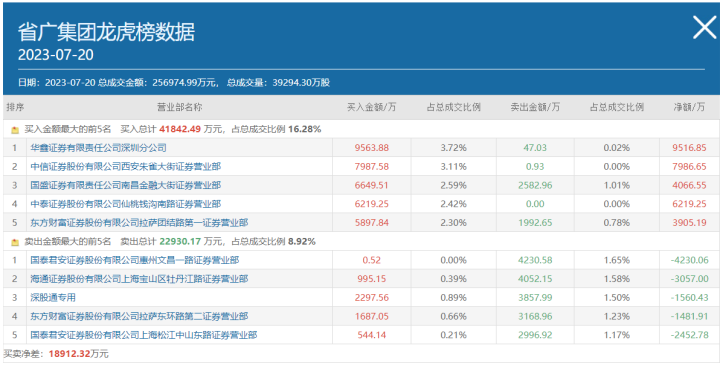Image resolution: width=723 pixels, height=366 pixels.
Task: Click the yellow icon beside 卖出金额最大的前5名
Action: 15,242
